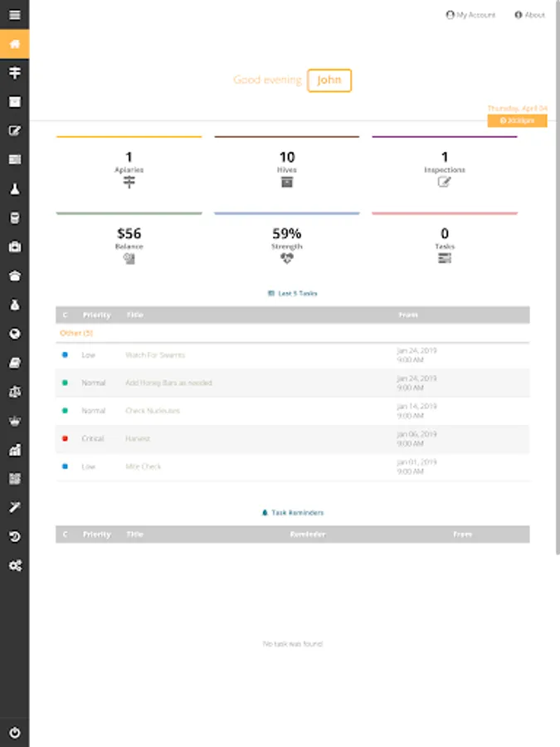The height and width of the screenshot is (747, 560).
Task: Open the queen crown icon in the sidebar
Action: (x=15, y=421)
